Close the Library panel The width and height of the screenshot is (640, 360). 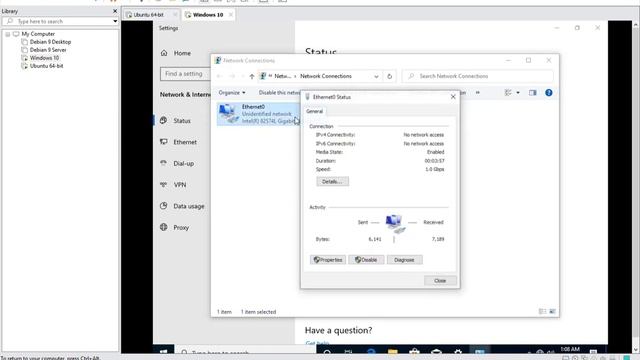[x=115, y=11]
